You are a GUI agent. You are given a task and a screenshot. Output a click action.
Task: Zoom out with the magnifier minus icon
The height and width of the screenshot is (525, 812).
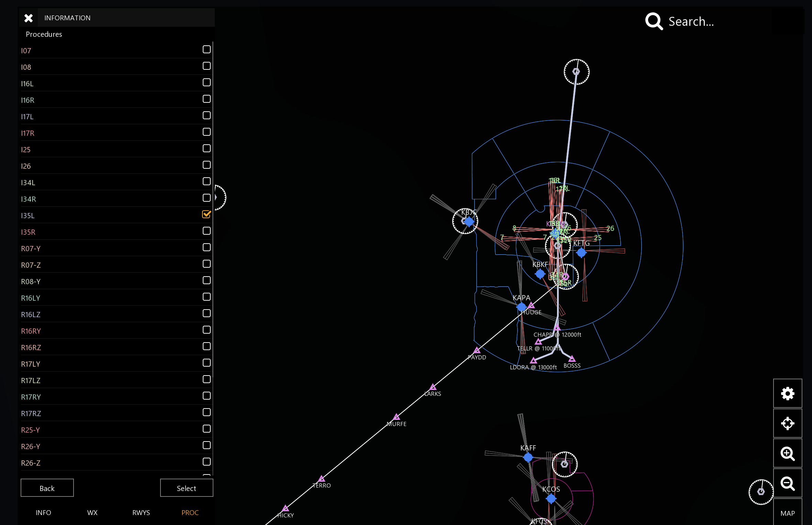pyautogui.click(x=787, y=483)
